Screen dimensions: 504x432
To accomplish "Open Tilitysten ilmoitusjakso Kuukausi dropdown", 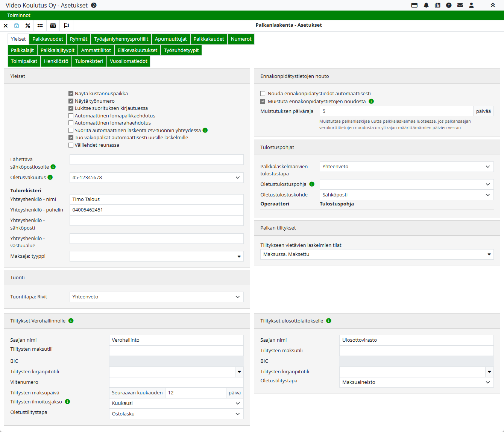I will click(x=176, y=403).
